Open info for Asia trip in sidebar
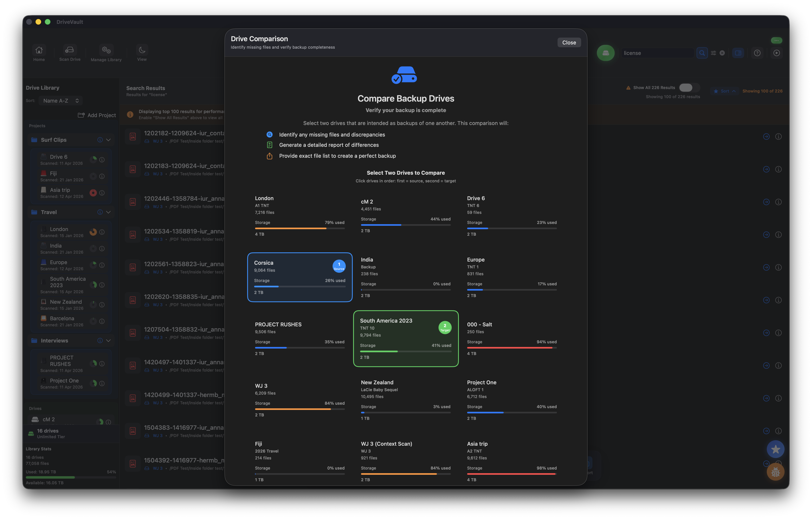 coord(102,193)
